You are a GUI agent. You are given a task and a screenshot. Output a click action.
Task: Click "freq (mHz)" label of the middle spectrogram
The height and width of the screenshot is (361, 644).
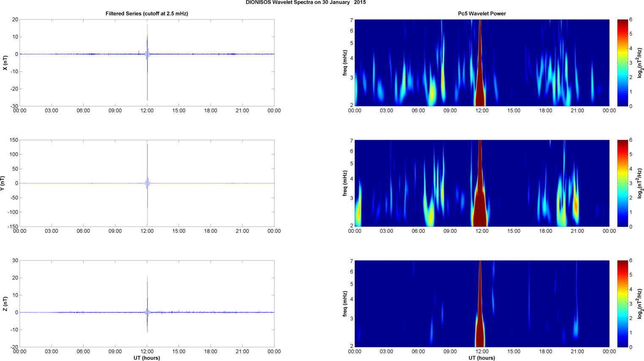coord(345,183)
